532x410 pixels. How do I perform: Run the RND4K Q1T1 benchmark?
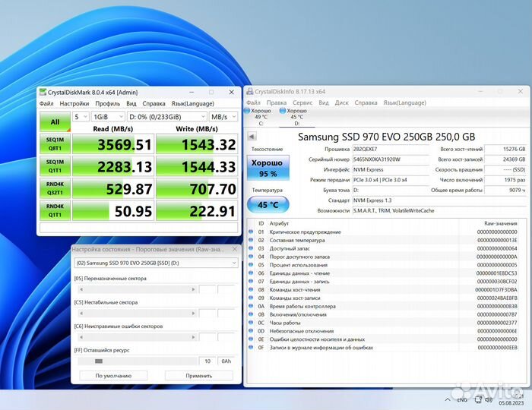55,210
